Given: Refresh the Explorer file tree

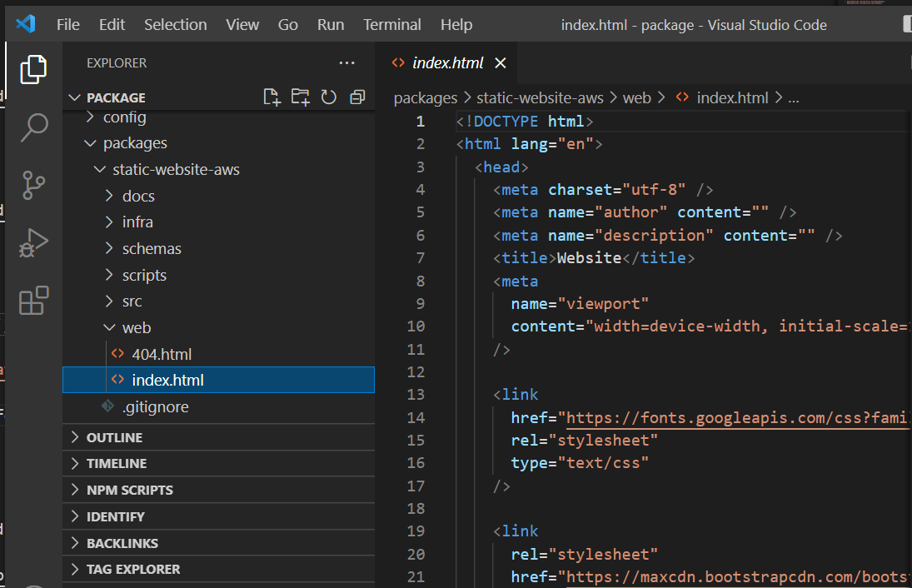Looking at the screenshot, I should tap(329, 97).
